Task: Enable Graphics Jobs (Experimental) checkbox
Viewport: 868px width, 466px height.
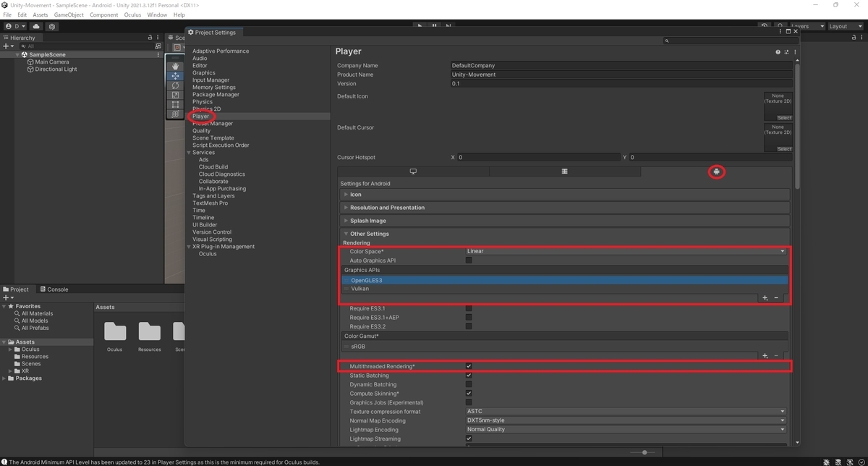Action: coord(469,402)
